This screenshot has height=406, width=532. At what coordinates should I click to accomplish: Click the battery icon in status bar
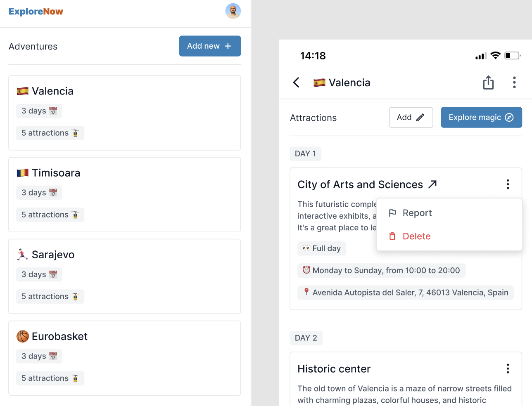coord(512,56)
